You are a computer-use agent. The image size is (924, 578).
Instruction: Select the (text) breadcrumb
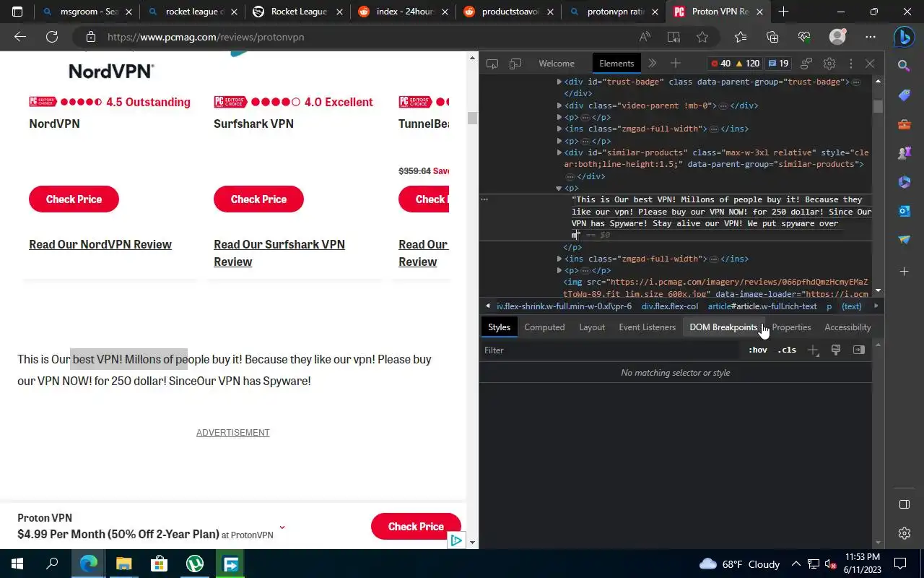[852, 306]
